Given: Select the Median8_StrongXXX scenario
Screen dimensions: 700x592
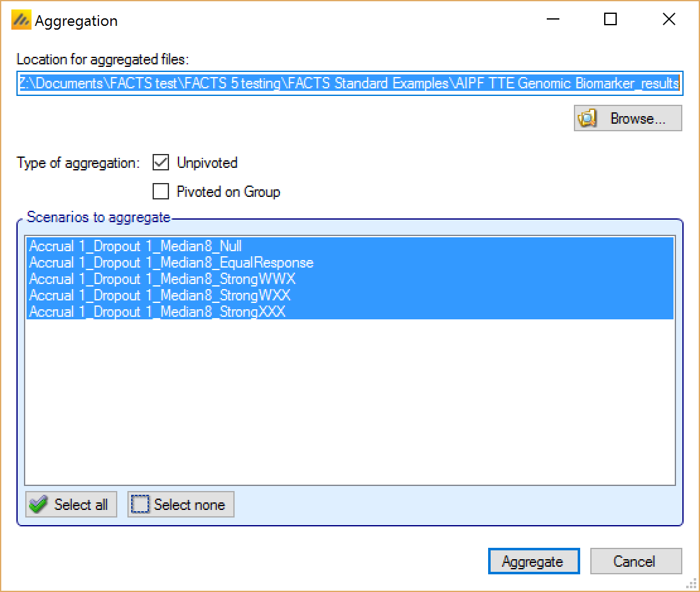Looking at the screenshot, I should (x=157, y=312).
